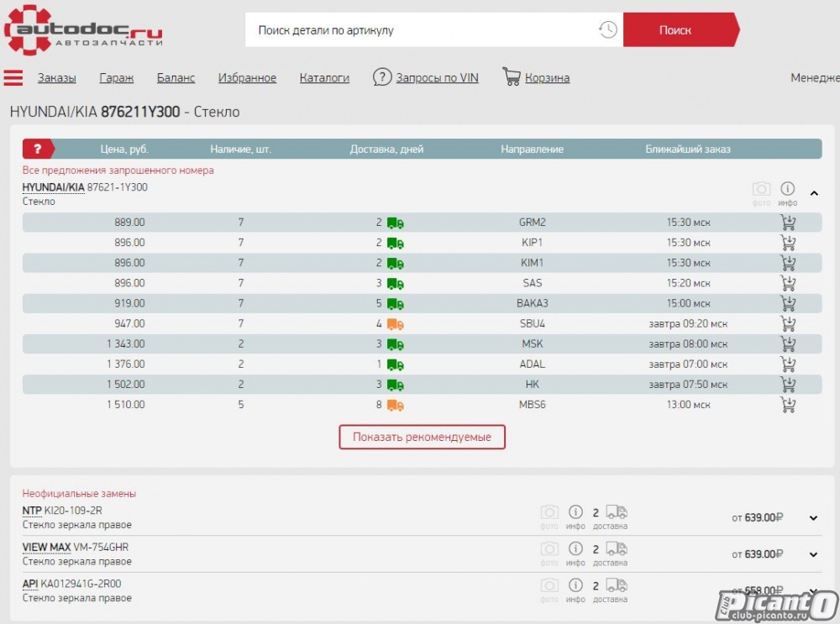Click Все предложения запрошенного номера text

pos(118,170)
